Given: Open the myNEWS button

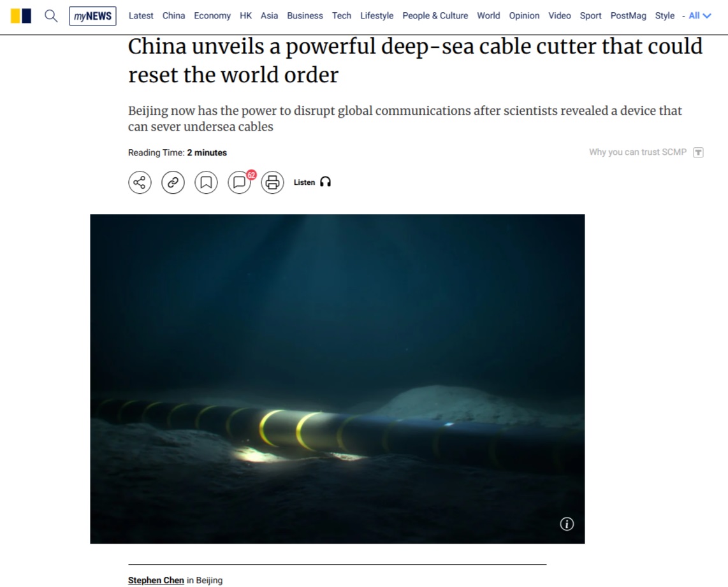Looking at the screenshot, I should click(93, 16).
